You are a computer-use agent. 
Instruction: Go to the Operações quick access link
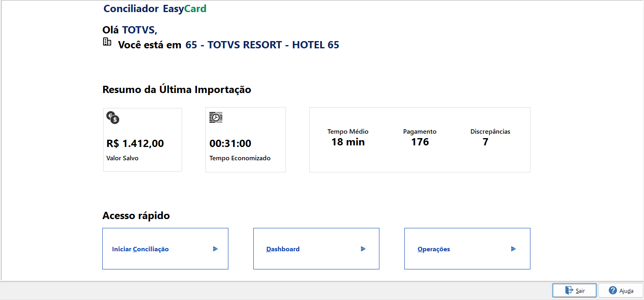point(434,249)
